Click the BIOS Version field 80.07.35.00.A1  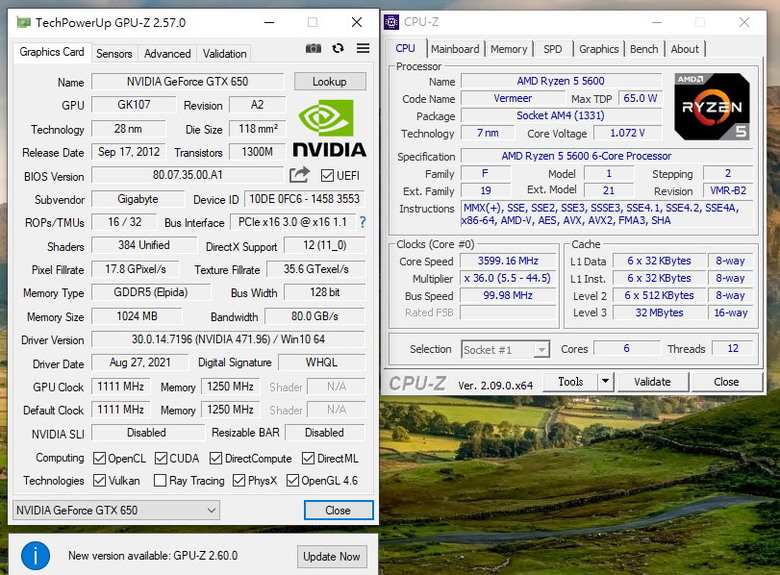pos(188,175)
